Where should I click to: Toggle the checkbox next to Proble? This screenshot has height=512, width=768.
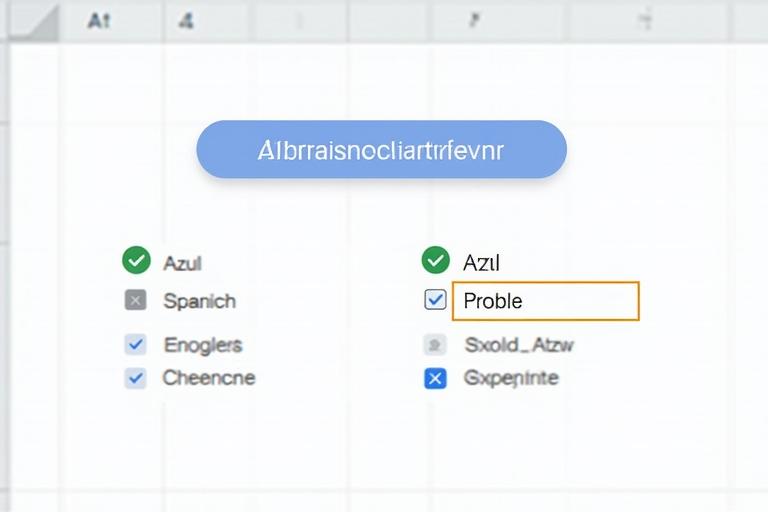pos(435,300)
